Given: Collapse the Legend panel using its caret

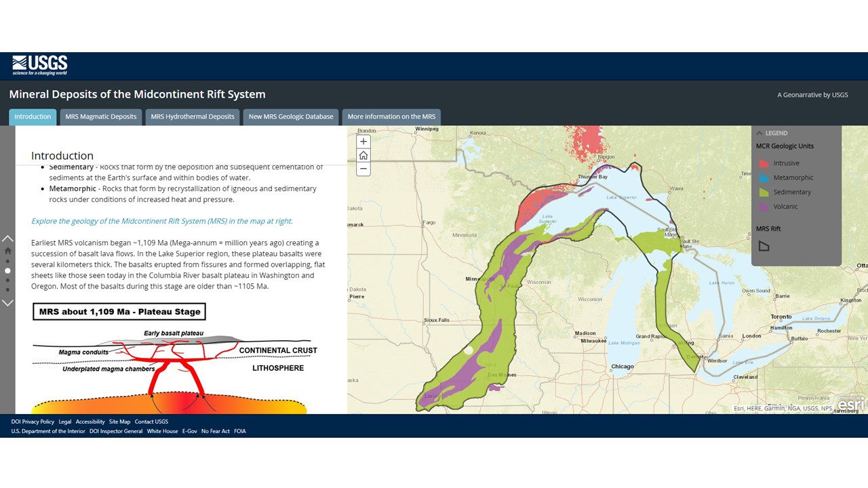Looking at the screenshot, I should pos(759,133).
